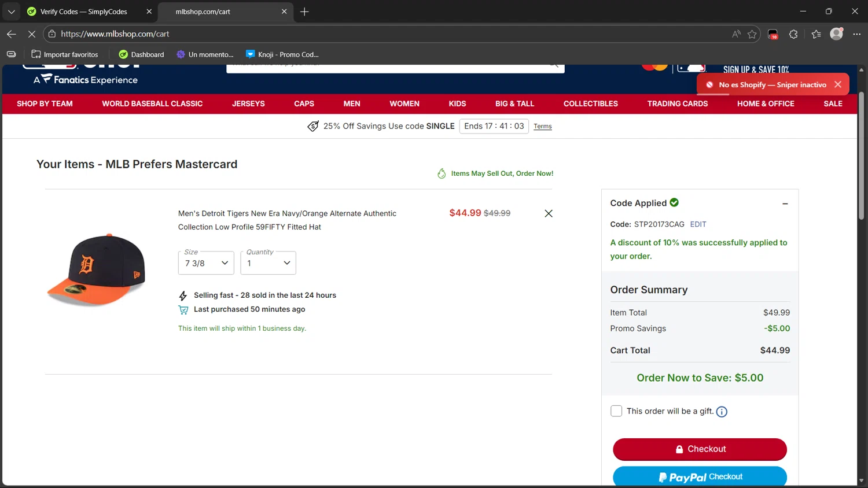
Task: Open WORLD BASEBALL CLASSIC menu
Action: pyautogui.click(x=152, y=104)
